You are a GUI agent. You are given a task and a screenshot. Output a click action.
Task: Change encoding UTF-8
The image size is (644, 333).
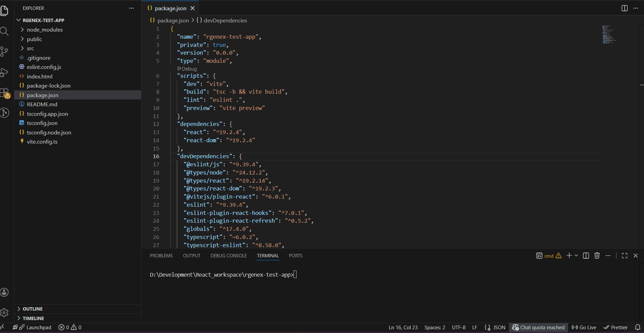[459, 327]
